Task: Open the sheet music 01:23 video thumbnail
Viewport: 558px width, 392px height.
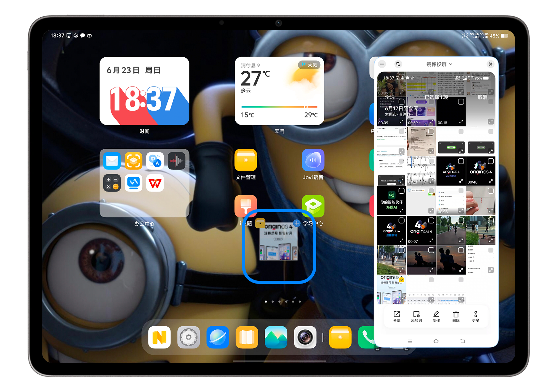Action: [421, 171]
